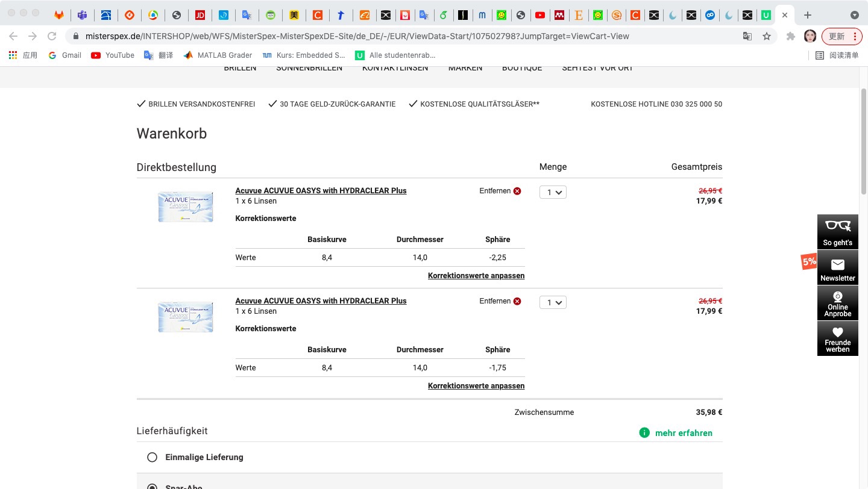
Task: Open the second 'Acuvue ACUVUE OASYS' product link
Action: [x=321, y=301]
